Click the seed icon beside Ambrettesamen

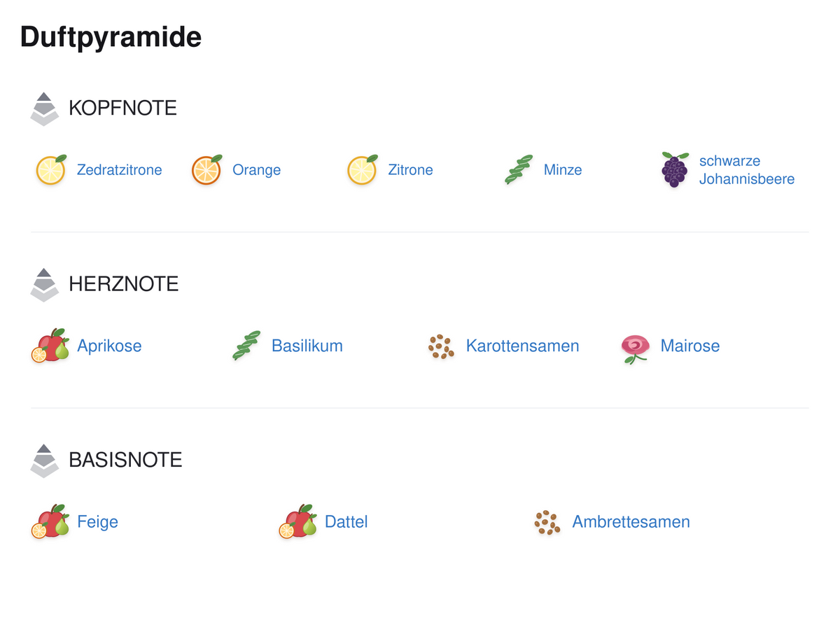(x=547, y=522)
